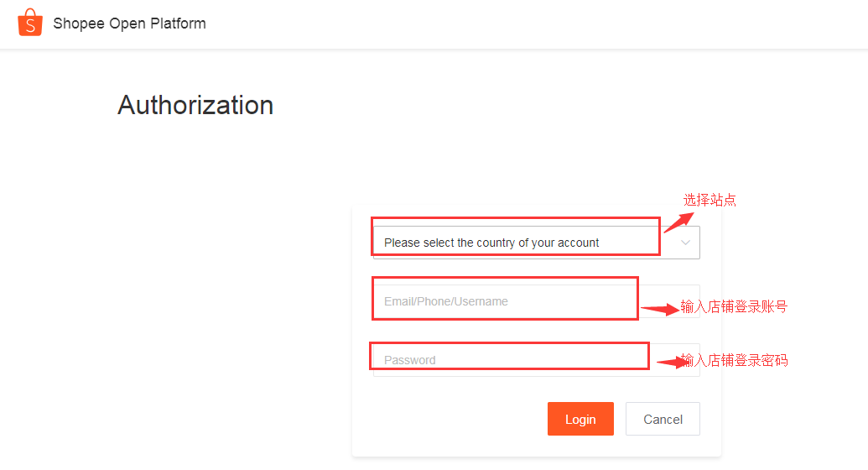The width and height of the screenshot is (868, 470).
Task: Submit the form with Login button
Action: coord(580,419)
